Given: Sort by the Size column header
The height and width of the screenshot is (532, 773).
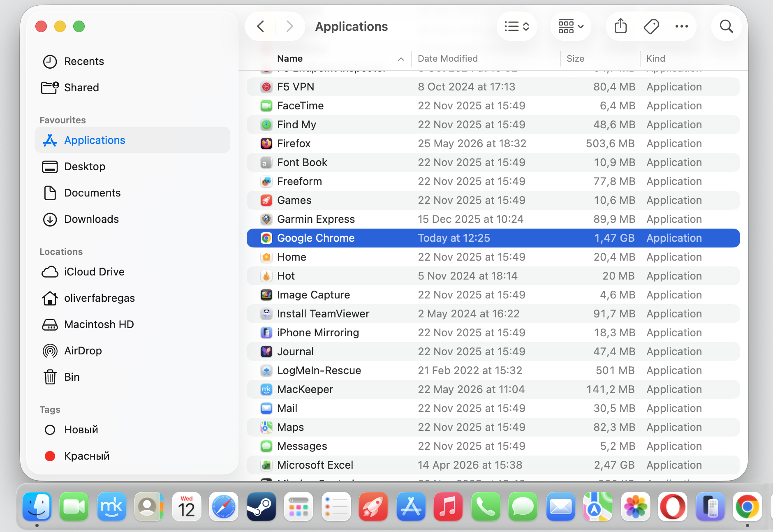Looking at the screenshot, I should 575,58.
